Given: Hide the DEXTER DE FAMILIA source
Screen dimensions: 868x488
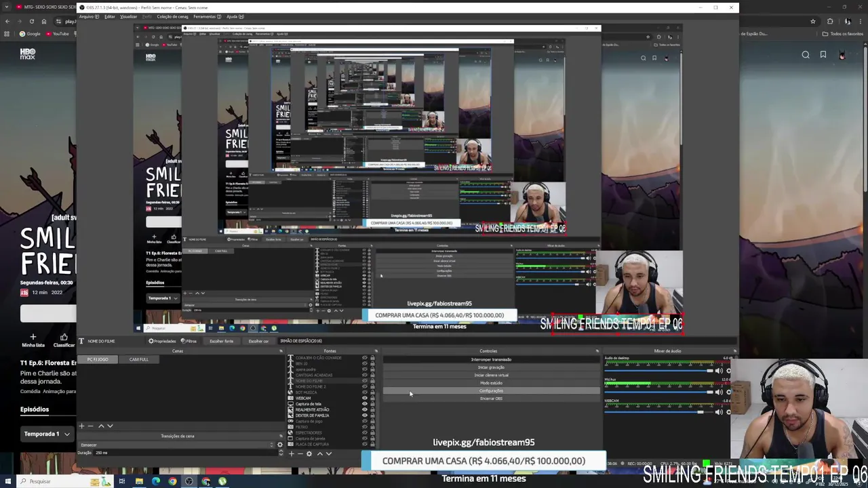Looking at the screenshot, I should 364,415.
